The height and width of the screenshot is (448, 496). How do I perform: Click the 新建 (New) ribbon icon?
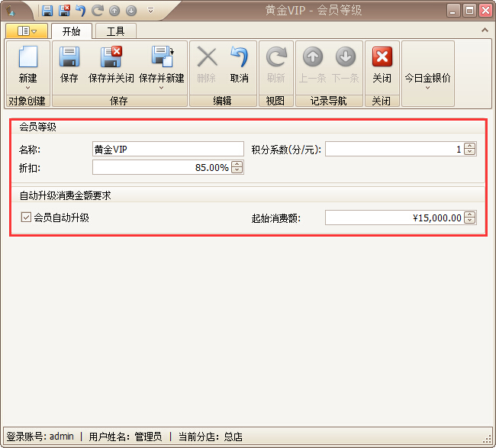(x=27, y=60)
